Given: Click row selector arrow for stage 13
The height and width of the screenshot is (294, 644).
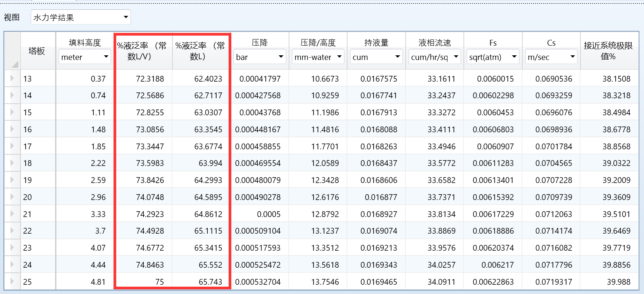Looking at the screenshot, I should coord(12,79).
